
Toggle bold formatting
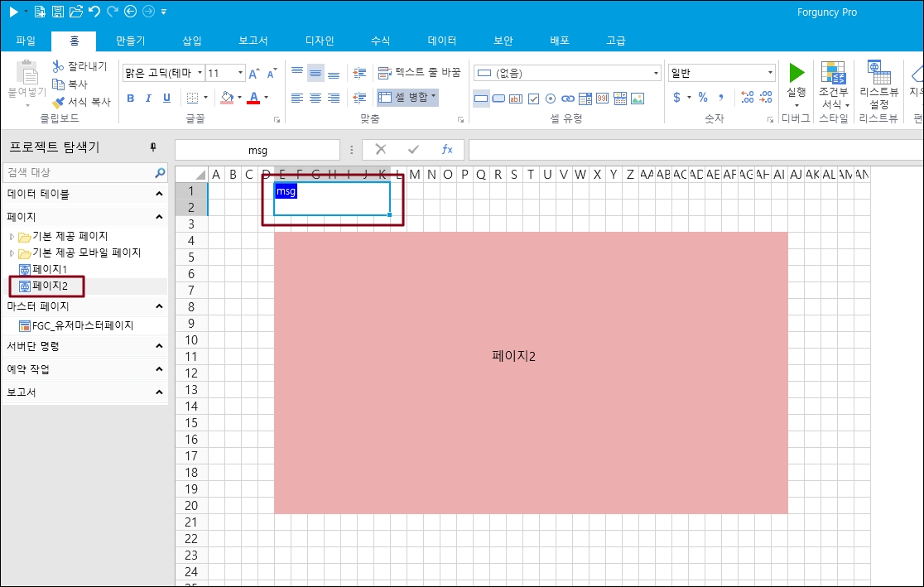coord(131,98)
